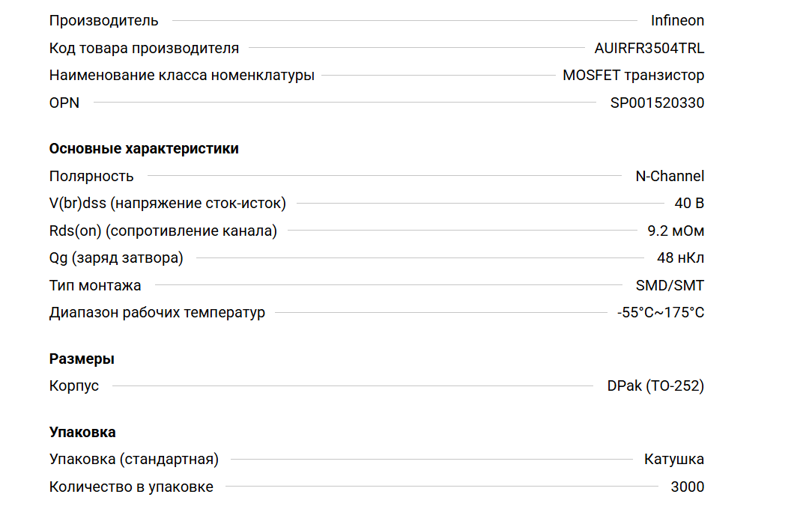Viewport: 812px width, 512px height.
Task: Click the Размеры section heading
Action: click(x=82, y=359)
